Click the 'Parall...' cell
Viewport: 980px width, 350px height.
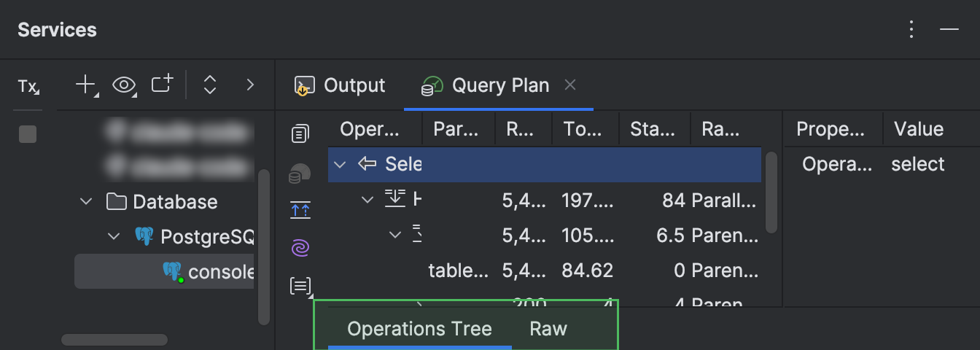[725, 200]
